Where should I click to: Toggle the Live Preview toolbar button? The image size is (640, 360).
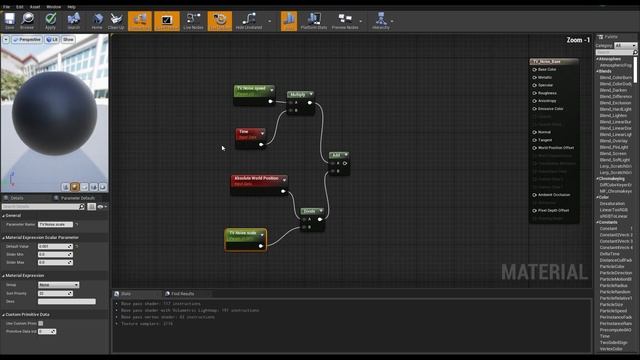point(167,21)
